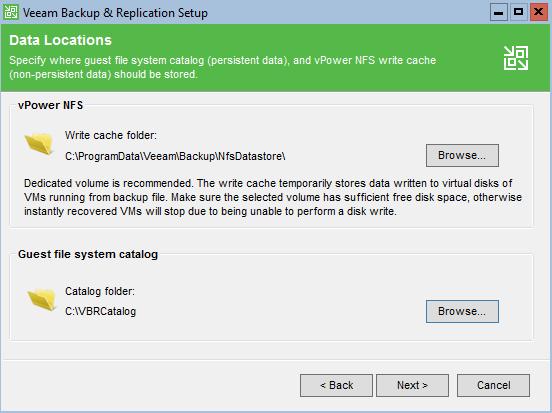
Task: Click the Write cache folder label
Action: (x=111, y=135)
